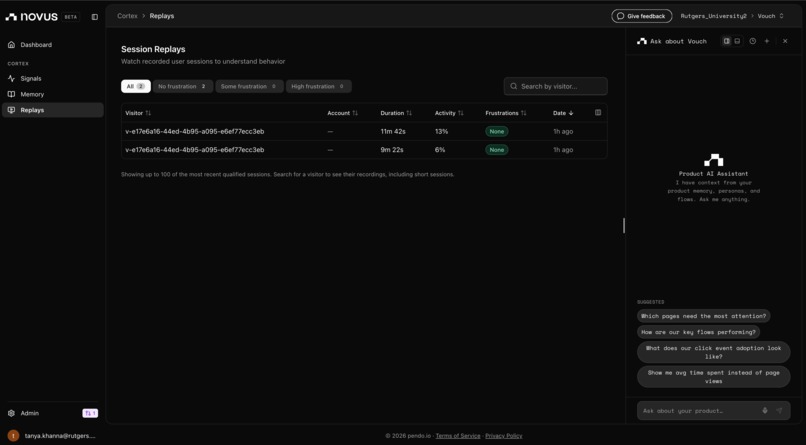Sort table by Visitor column
Screen dimensions: 806x445
(138, 113)
